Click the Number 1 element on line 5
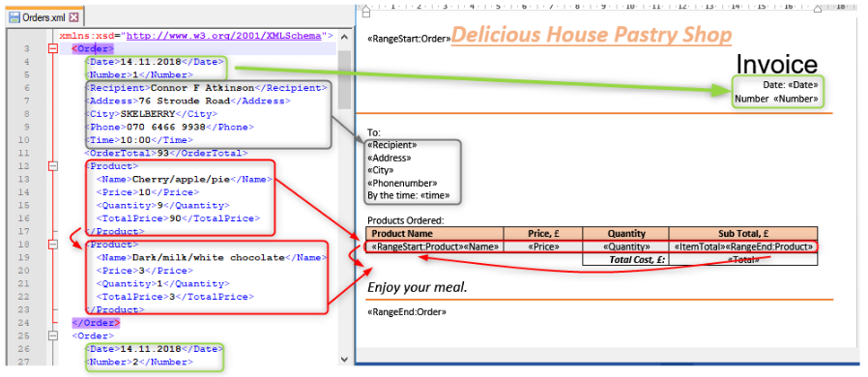 click(x=139, y=74)
